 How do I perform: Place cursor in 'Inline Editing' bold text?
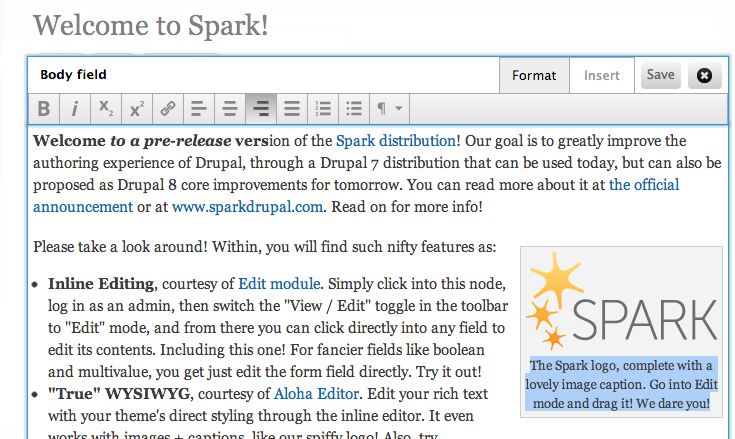tap(101, 283)
